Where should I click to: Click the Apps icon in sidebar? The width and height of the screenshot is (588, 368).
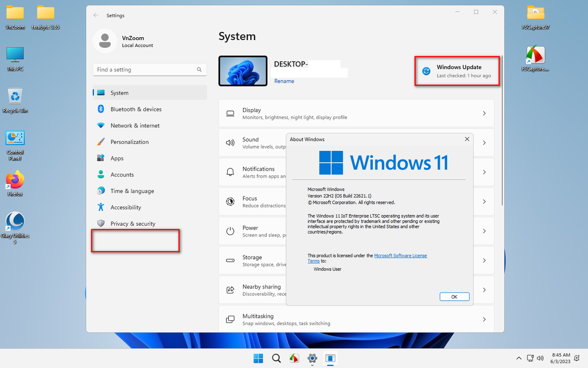click(x=101, y=158)
